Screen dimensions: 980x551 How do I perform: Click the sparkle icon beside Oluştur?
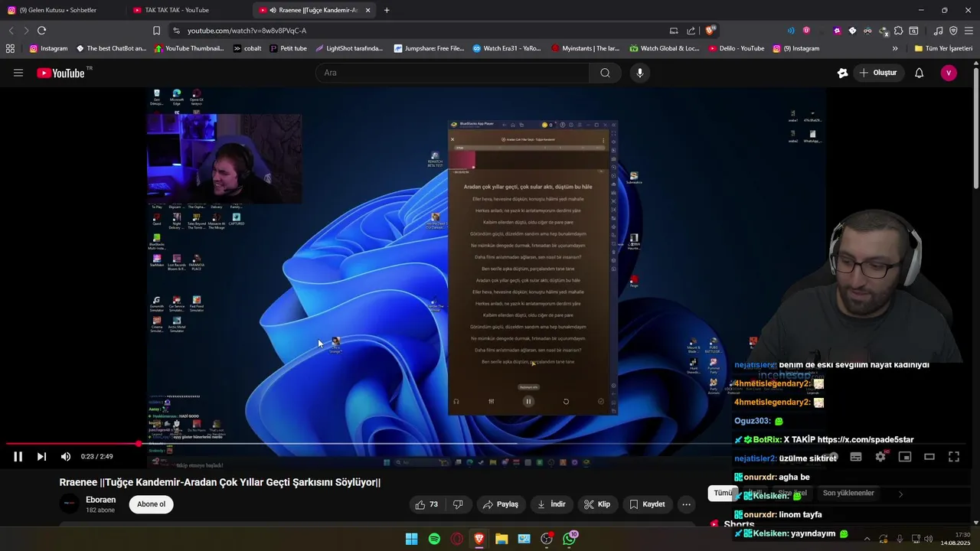coord(842,73)
